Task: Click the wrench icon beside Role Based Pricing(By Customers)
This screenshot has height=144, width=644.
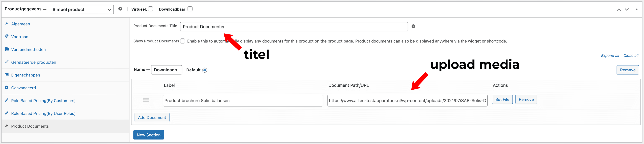Action: [x=7, y=100]
